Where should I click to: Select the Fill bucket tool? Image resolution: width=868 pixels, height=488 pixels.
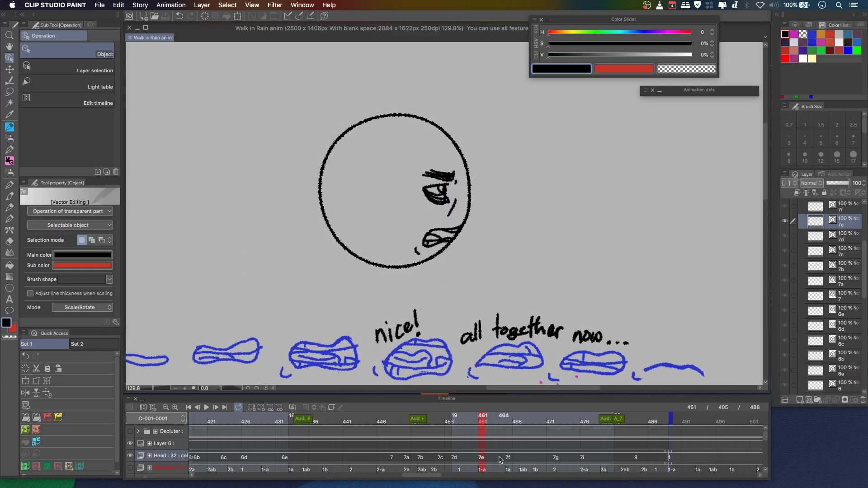[x=9, y=265]
